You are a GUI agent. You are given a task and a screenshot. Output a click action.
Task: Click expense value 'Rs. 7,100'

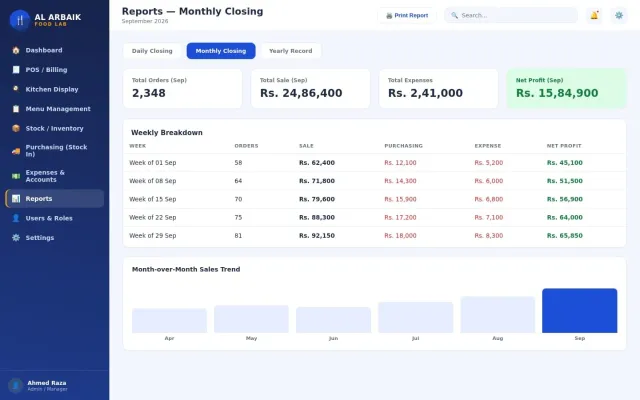(489, 217)
